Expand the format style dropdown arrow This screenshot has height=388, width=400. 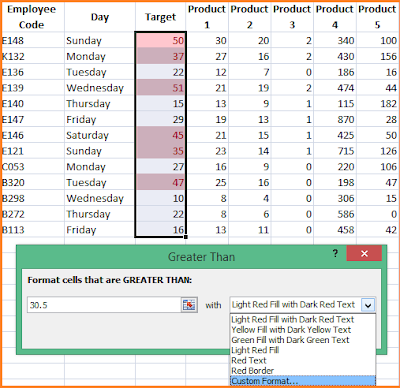pyautogui.click(x=368, y=305)
